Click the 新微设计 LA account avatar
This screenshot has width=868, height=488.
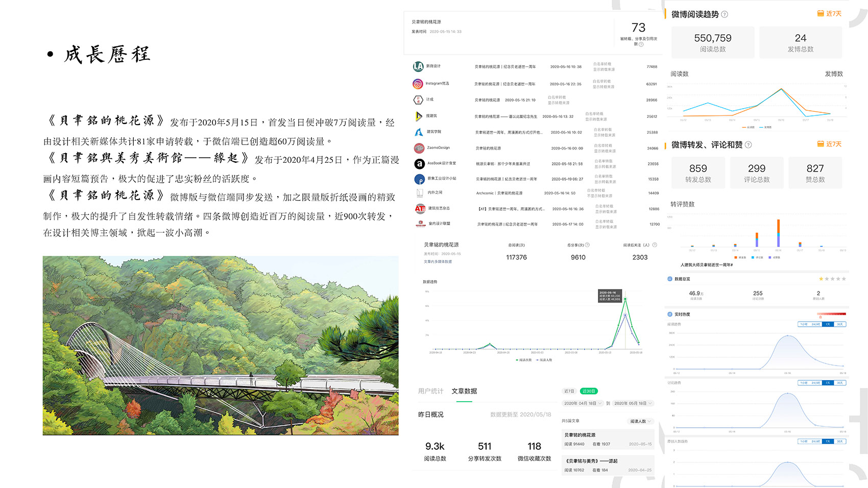click(418, 66)
